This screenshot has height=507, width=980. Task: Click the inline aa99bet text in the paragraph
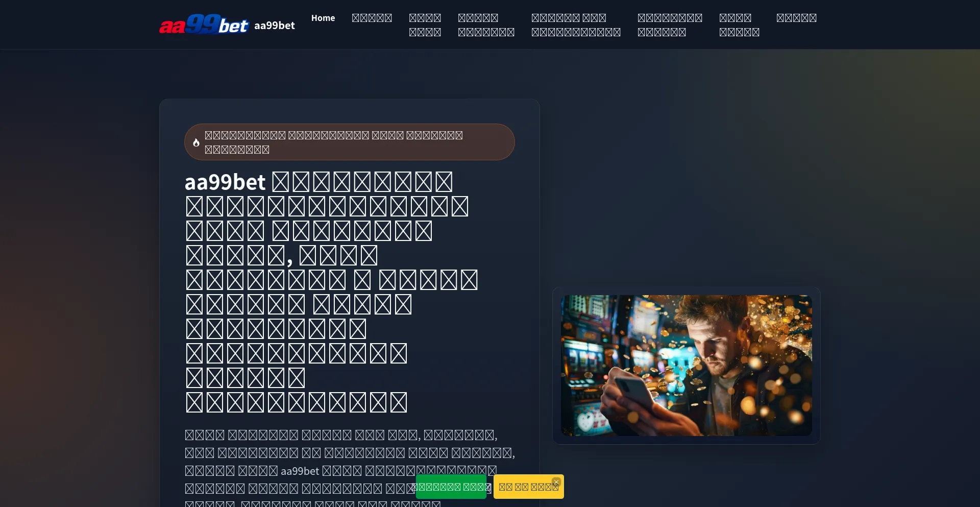300,471
